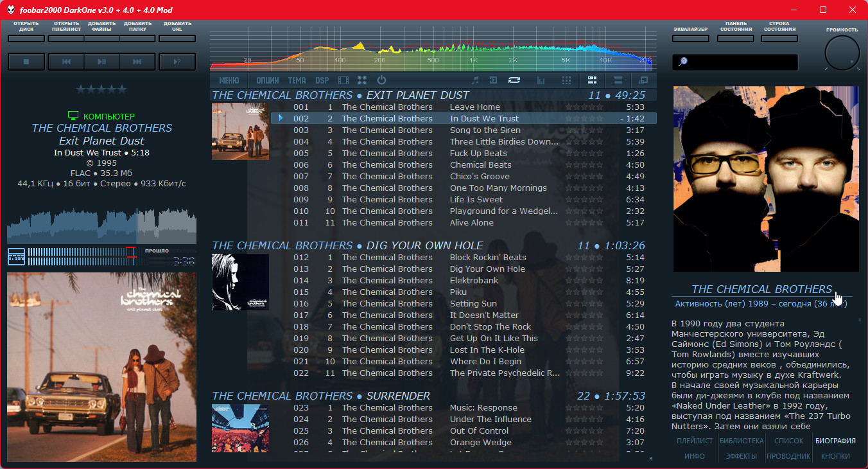Toggle the repeat loop icon
This screenshot has height=469, width=868.
[x=514, y=80]
